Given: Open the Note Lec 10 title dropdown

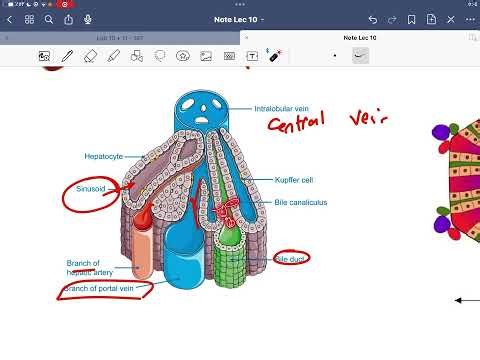Looking at the screenshot, I should coord(239,20).
